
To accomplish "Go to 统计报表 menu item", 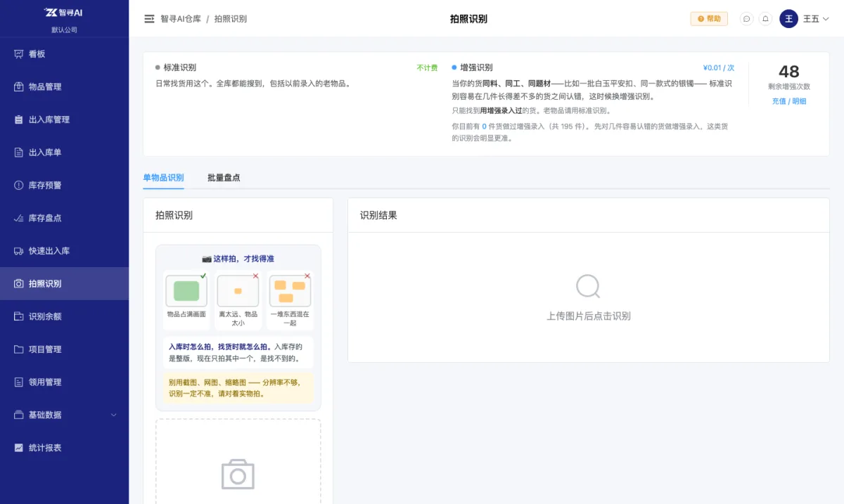I will (x=64, y=448).
